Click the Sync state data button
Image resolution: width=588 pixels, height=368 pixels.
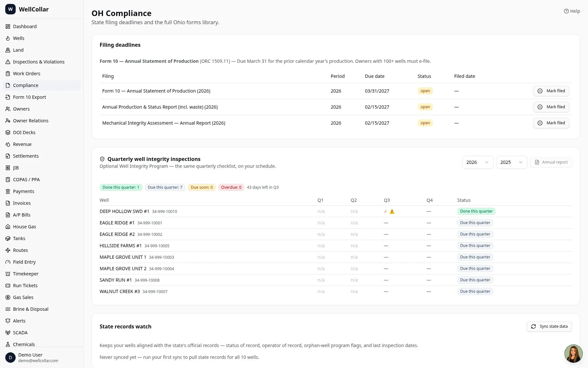[x=549, y=326]
